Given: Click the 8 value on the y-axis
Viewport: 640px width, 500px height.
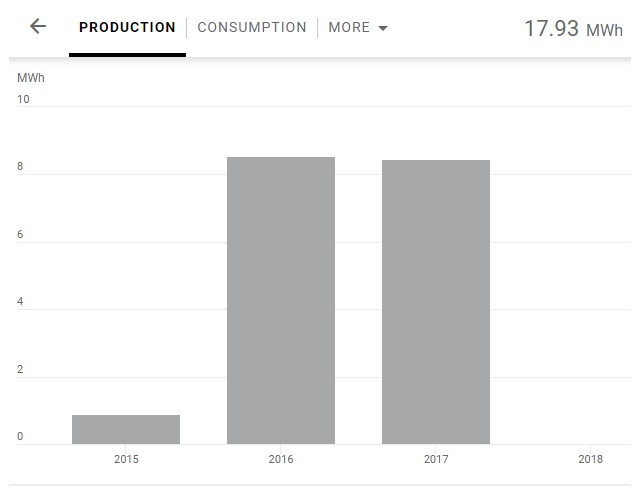Looking at the screenshot, I should [20, 168].
